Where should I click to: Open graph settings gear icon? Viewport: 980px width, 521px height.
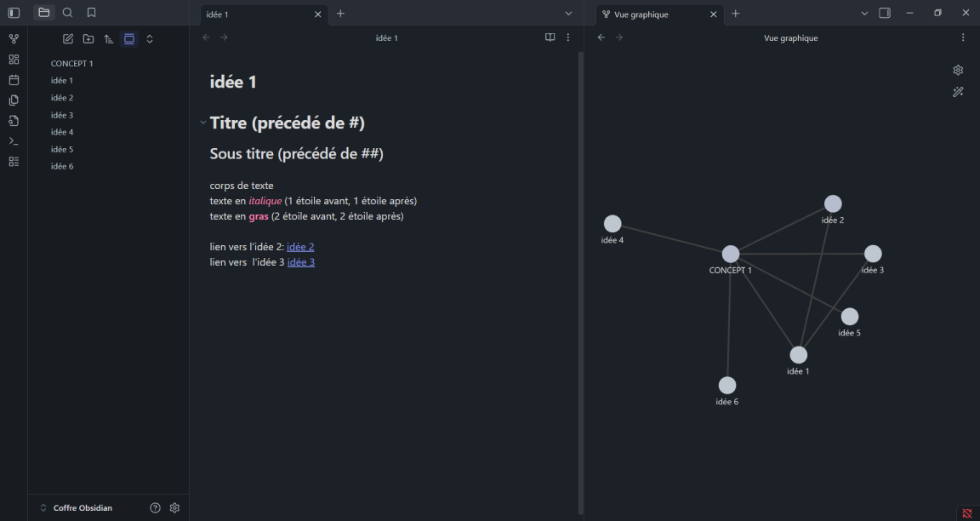click(958, 71)
